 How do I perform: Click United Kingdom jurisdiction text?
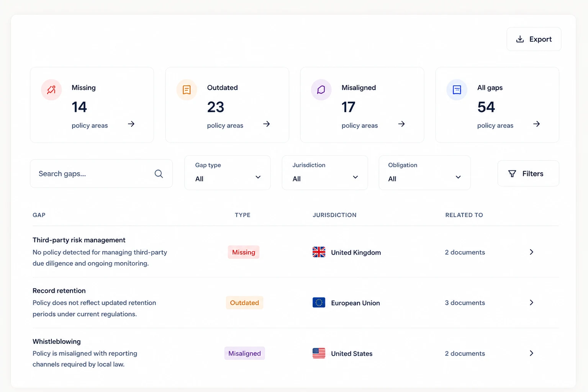click(356, 253)
